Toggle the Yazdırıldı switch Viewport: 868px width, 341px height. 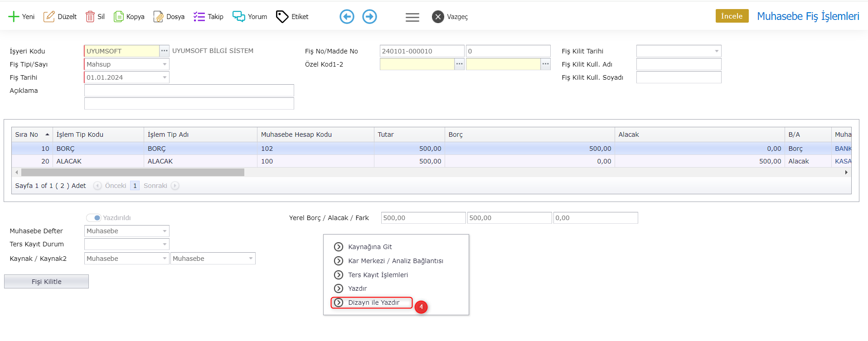pos(94,218)
